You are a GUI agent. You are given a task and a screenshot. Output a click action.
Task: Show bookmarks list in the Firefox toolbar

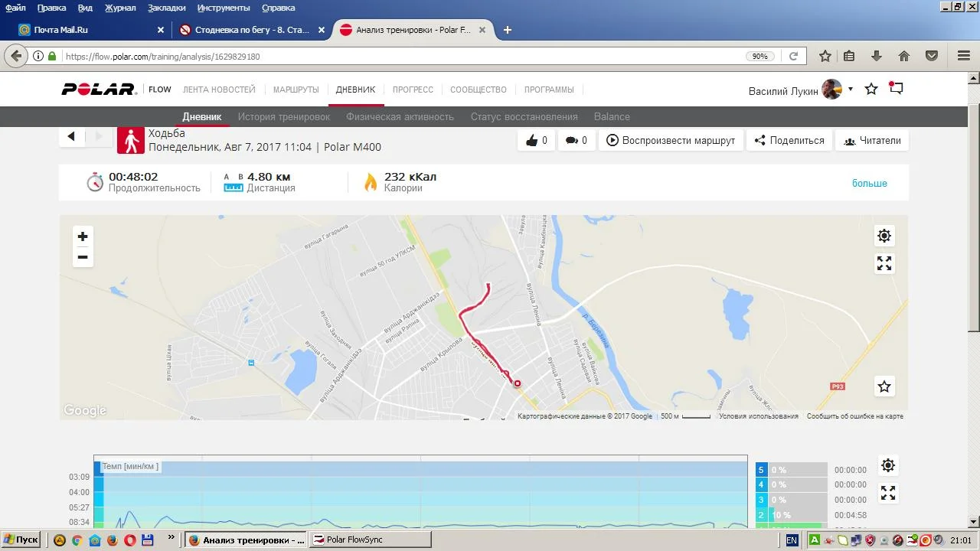pyautogui.click(x=849, y=56)
